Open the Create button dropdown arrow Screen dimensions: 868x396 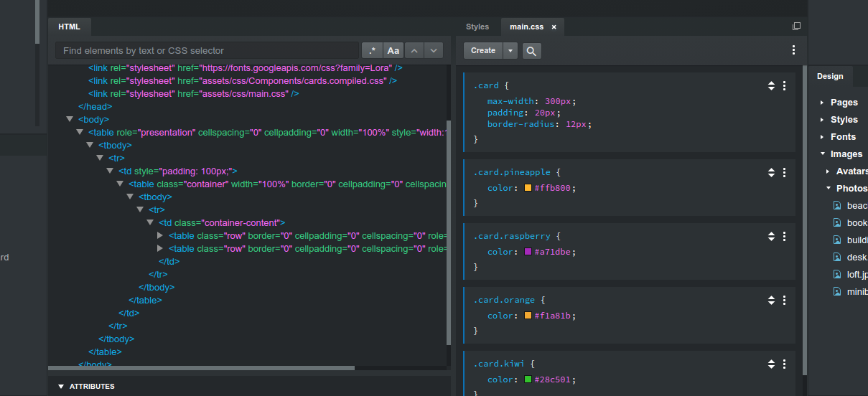[x=510, y=51]
